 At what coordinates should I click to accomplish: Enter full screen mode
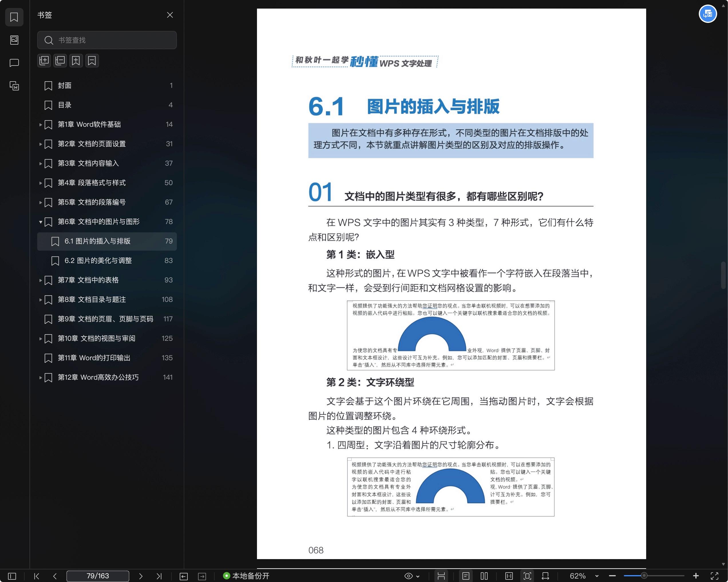715,576
